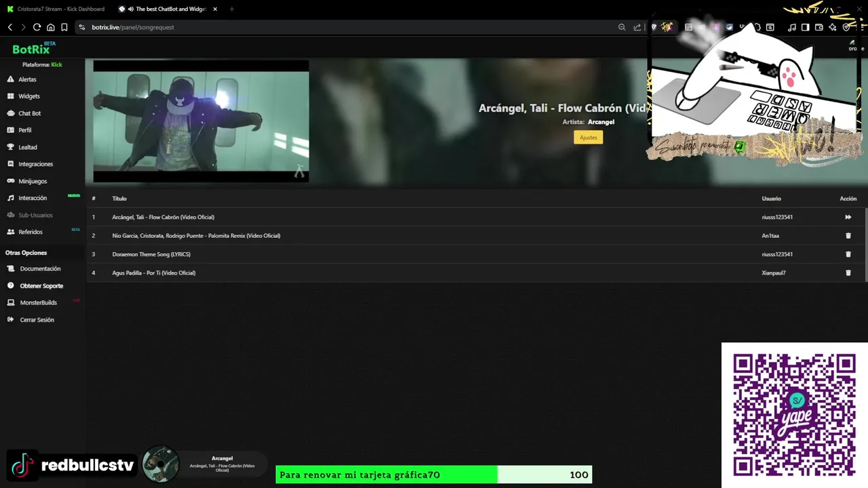Viewport: 868px width, 488px height.
Task: Go back in browser history
Action: [x=10, y=27]
